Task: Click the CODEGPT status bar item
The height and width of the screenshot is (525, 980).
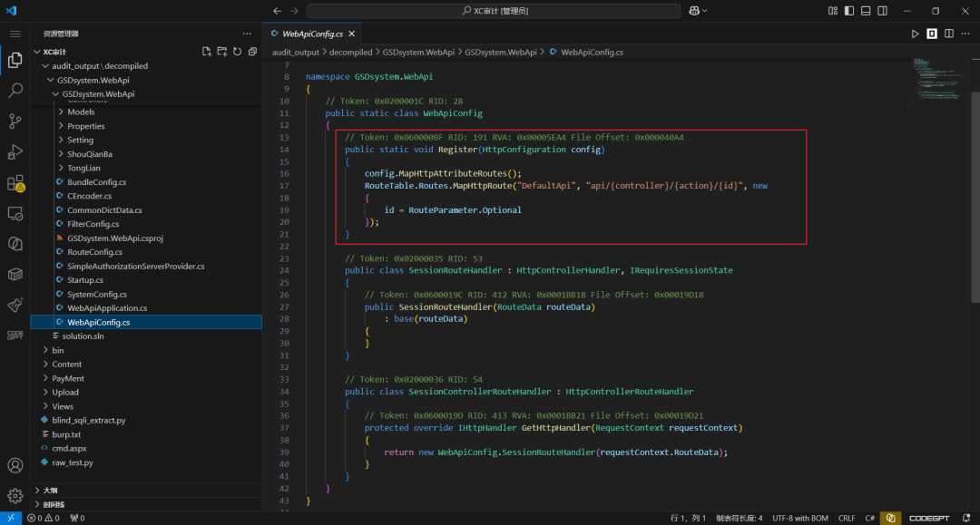Action: pos(929,518)
